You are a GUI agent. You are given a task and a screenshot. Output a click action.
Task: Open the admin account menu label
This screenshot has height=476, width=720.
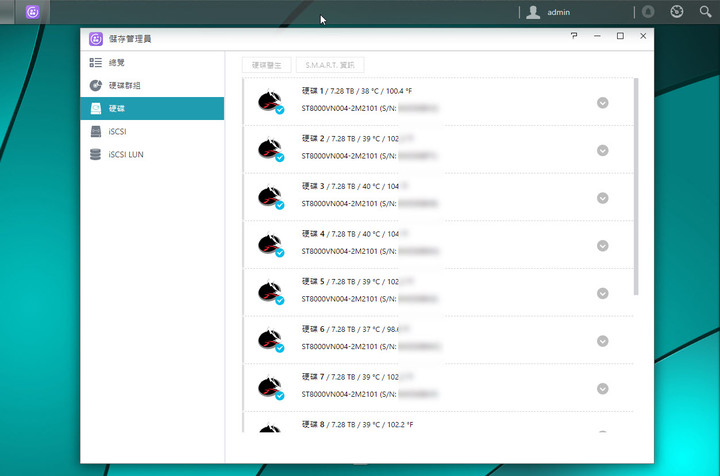(558, 12)
